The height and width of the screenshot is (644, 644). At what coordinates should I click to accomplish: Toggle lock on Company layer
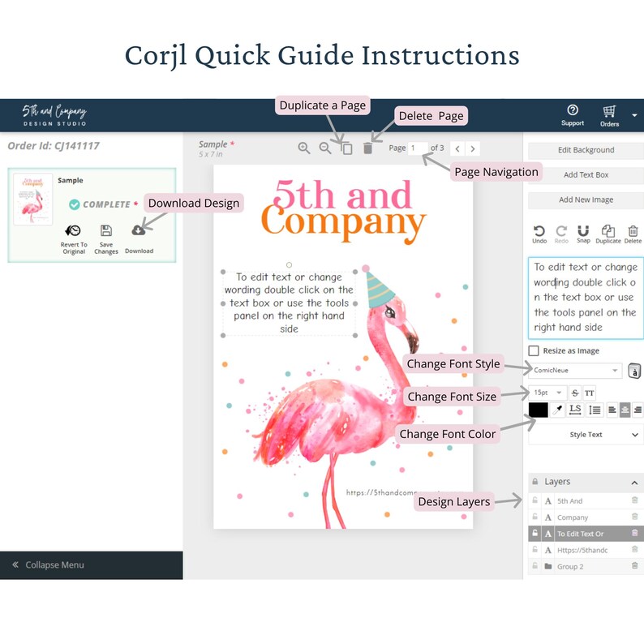pyautogui.click(x=535, y=517)
